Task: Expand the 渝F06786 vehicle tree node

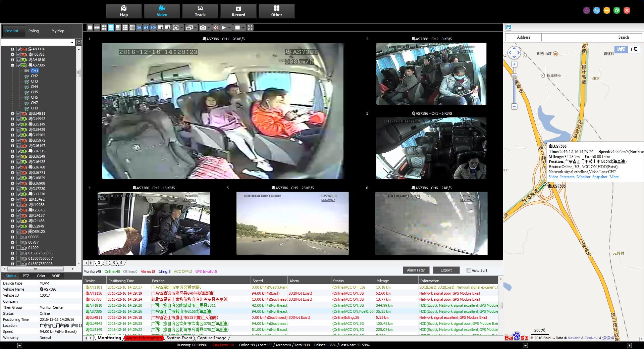Action: coord(12,54)
